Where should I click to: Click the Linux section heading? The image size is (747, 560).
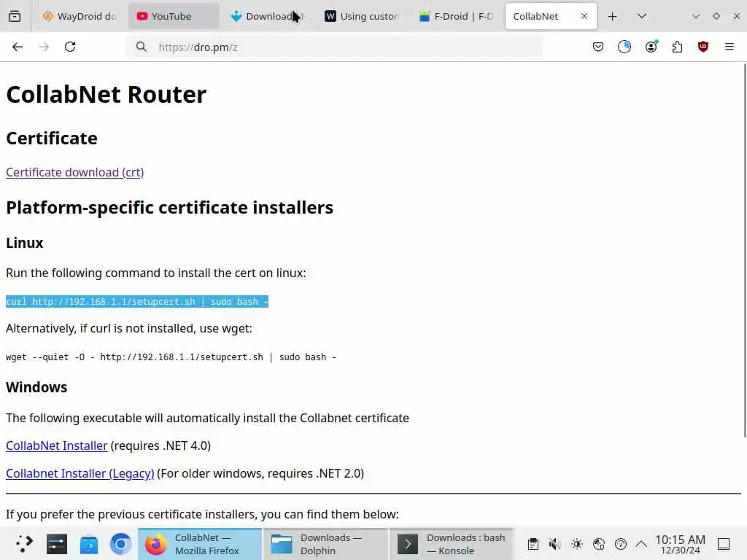coord(24,243)
